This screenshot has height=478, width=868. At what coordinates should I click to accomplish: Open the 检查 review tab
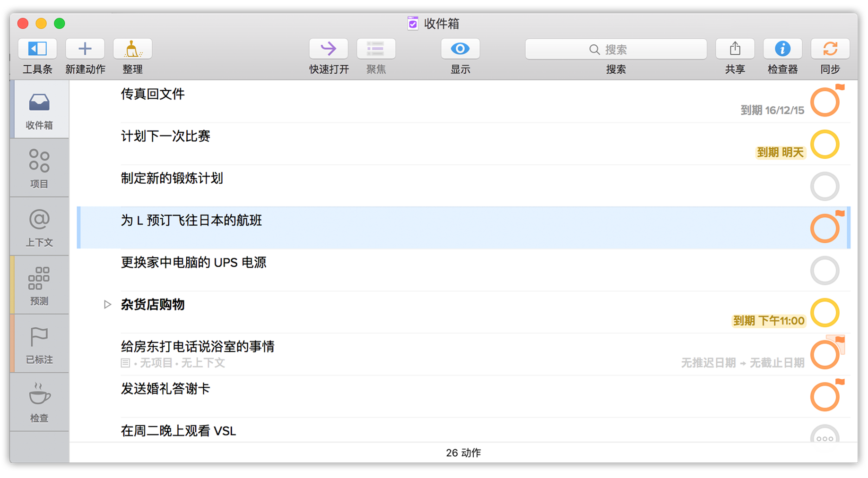click(x=40, y=402)
